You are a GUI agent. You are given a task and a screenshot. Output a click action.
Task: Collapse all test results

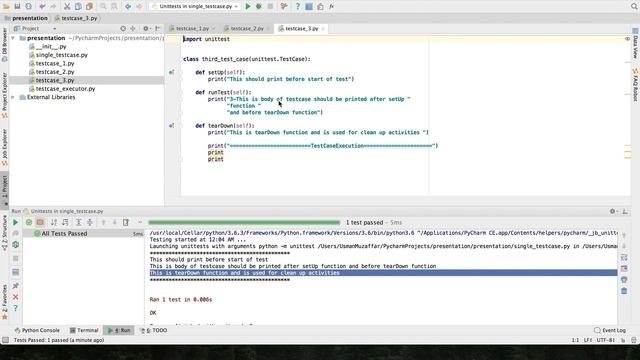[90, 222]
